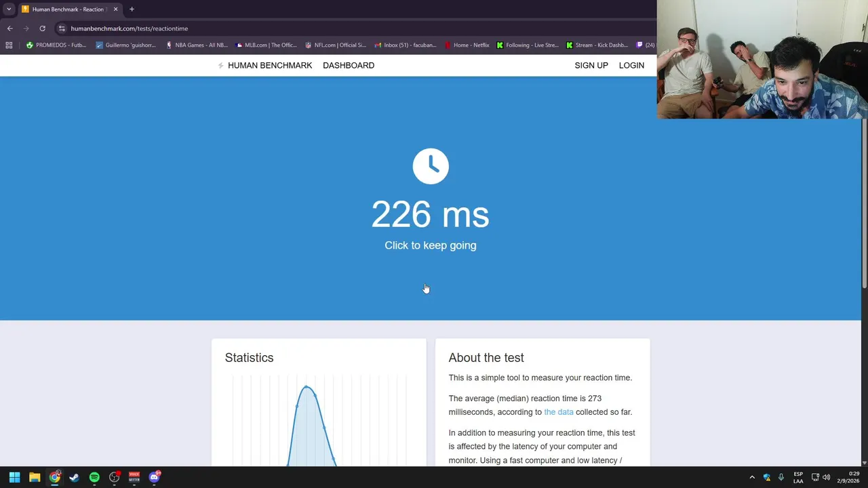The height and width of the screenshot is (488, 868).
Task: Open the Chrome apps grid shortcut
Action: pyautogui.click(x=9, y=45)
